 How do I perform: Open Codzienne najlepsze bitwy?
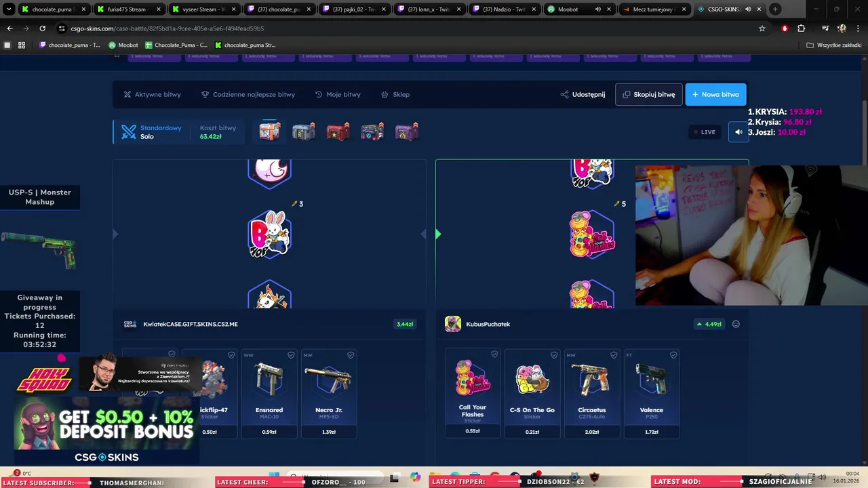[248, 94]
